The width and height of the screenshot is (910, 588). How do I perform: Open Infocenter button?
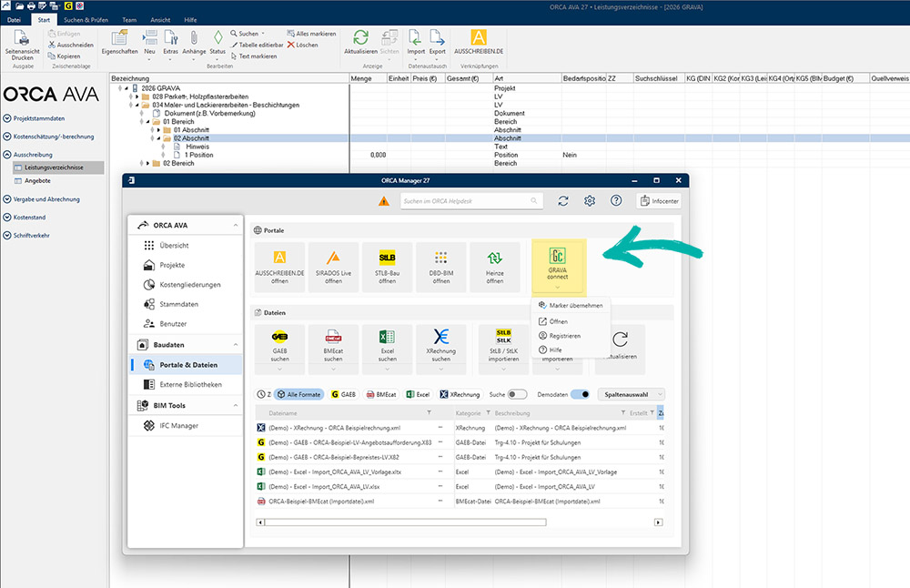(x=659, y=201)
